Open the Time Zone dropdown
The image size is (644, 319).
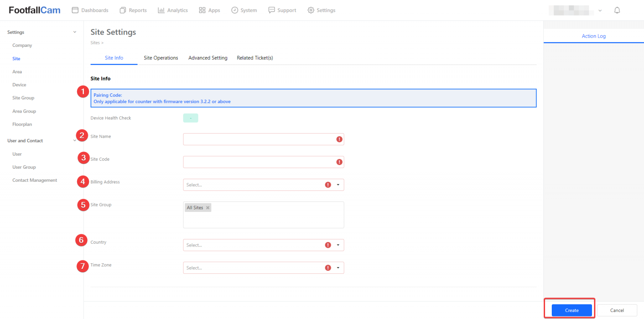point(338,268)
